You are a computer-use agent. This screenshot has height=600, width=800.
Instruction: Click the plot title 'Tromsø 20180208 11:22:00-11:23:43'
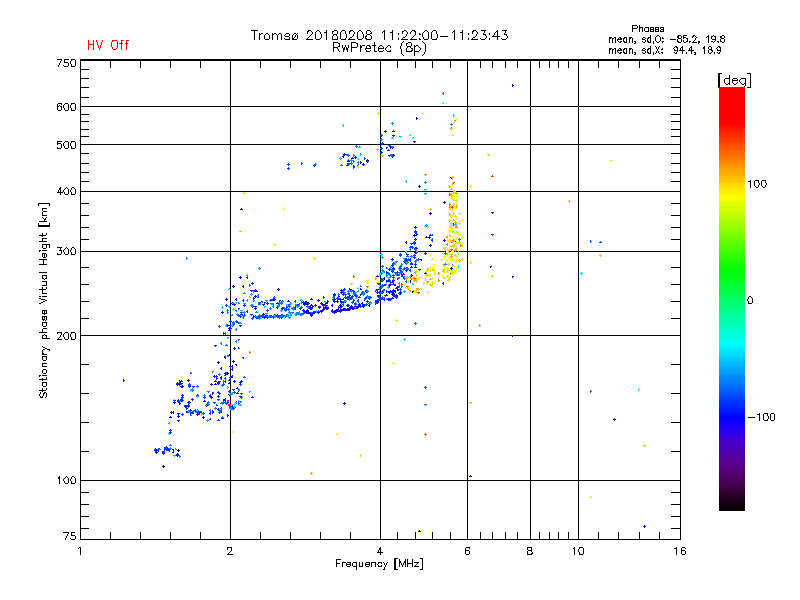point(379,35)
